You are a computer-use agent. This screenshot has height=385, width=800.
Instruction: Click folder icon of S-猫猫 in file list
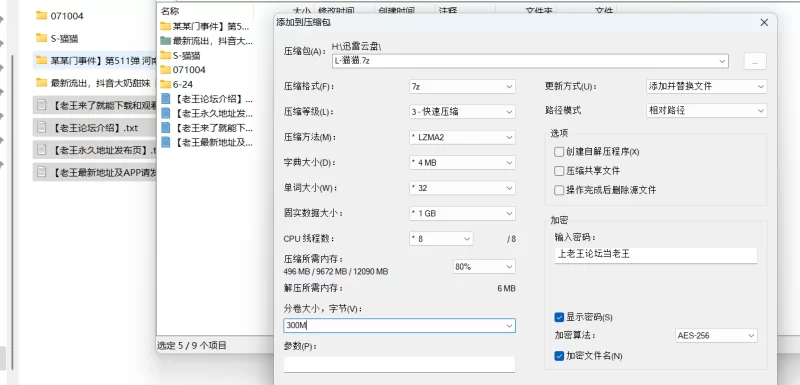[x=165, y=55]
